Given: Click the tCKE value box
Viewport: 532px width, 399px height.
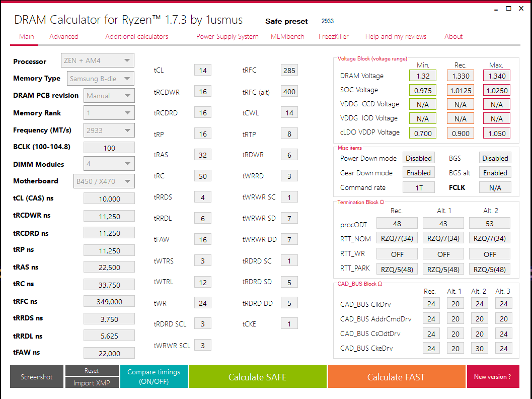Looking at the screenshot, I should pyautogui.click(x=289, y=323).
